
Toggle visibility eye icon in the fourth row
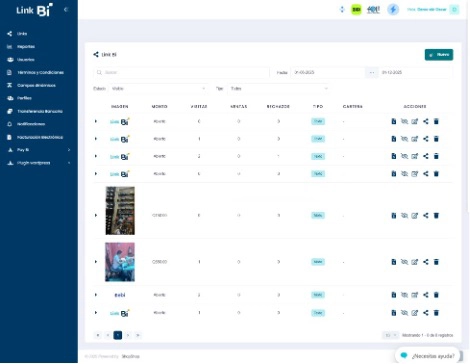tap(404, 174)
